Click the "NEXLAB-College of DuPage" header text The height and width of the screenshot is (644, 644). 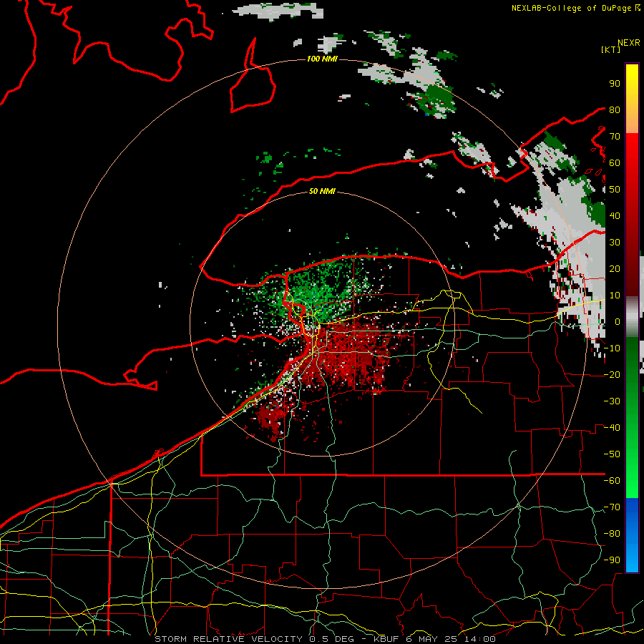coord(571,8)
